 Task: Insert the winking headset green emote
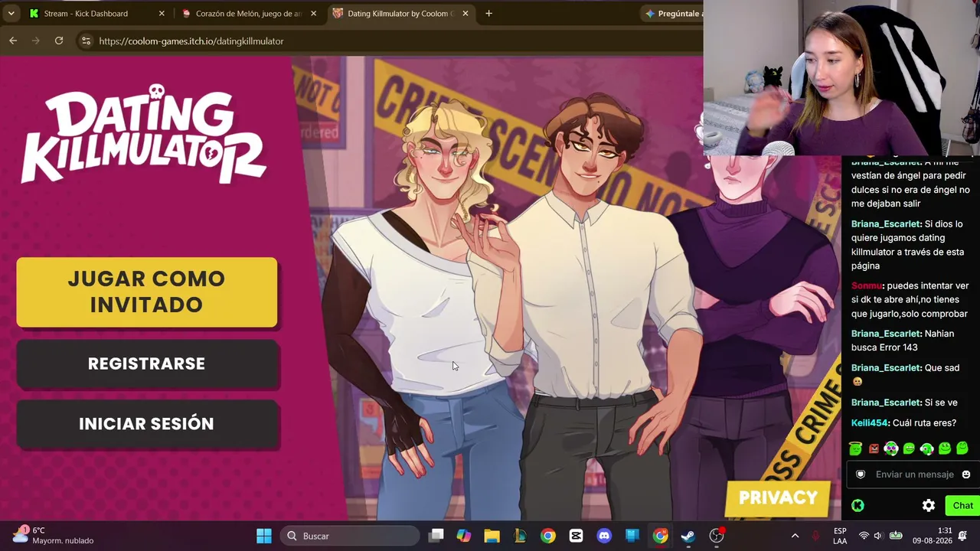927,448
